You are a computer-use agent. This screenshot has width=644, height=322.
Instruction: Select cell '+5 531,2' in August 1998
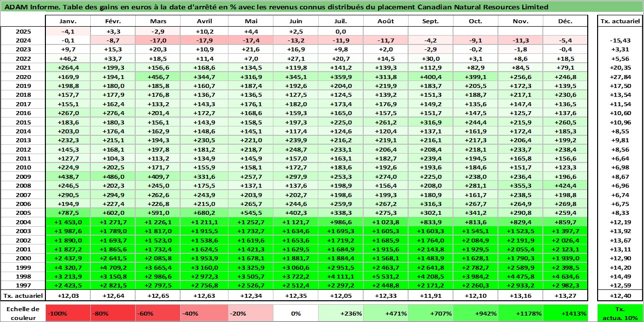coord(386,277)
